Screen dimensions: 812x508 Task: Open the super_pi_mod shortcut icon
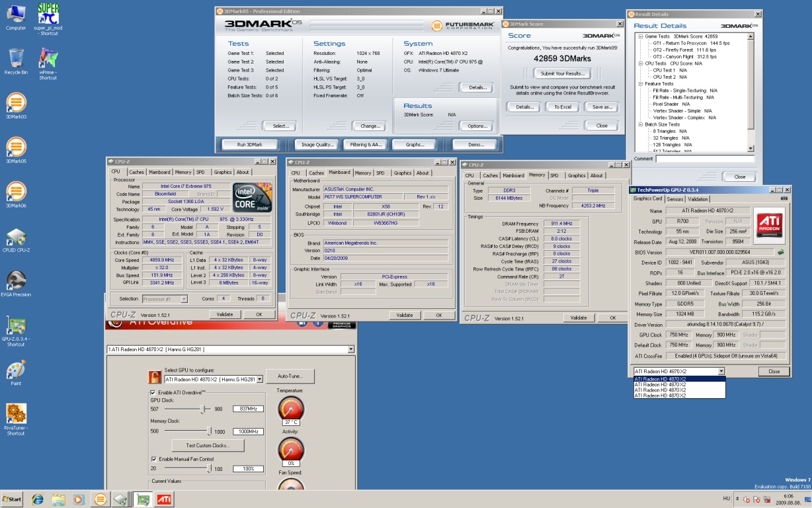pyautogui.click(x=47, y=13)
